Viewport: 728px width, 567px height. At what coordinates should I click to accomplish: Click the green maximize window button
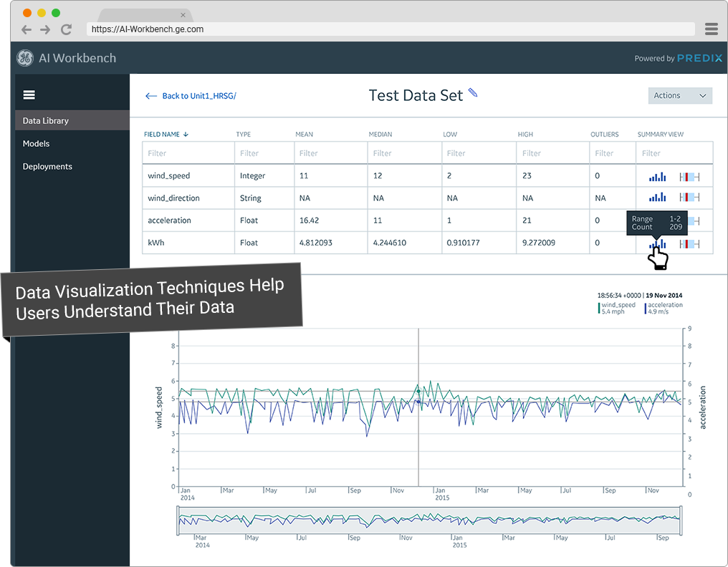56,13
